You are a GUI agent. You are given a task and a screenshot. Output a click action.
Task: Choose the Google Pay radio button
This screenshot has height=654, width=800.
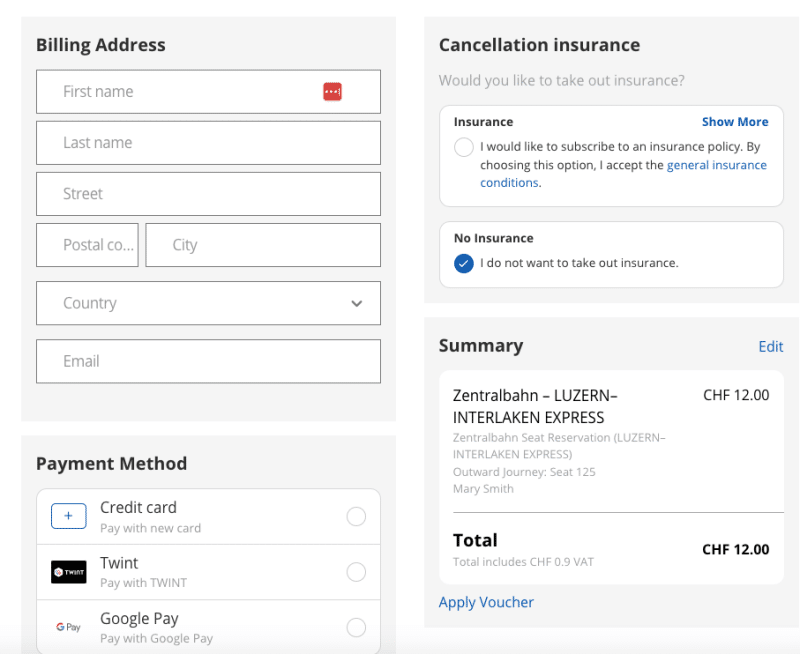tap(356, 627)
